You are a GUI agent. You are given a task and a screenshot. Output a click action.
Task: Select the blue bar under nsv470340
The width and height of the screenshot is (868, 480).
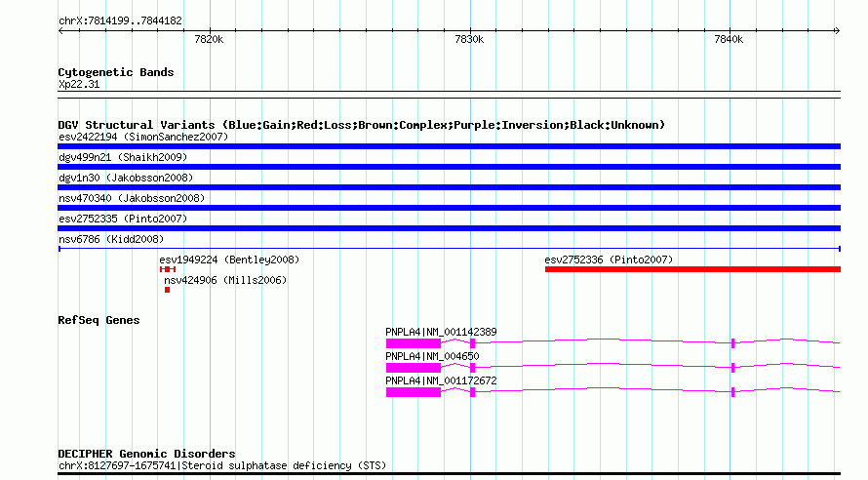click(449, 208)
